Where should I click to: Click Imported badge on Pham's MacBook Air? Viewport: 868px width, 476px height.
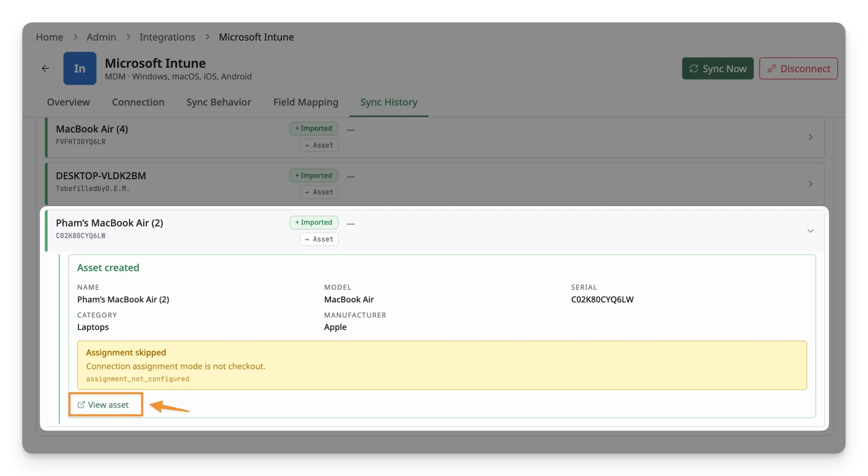[x=314, y=222]
